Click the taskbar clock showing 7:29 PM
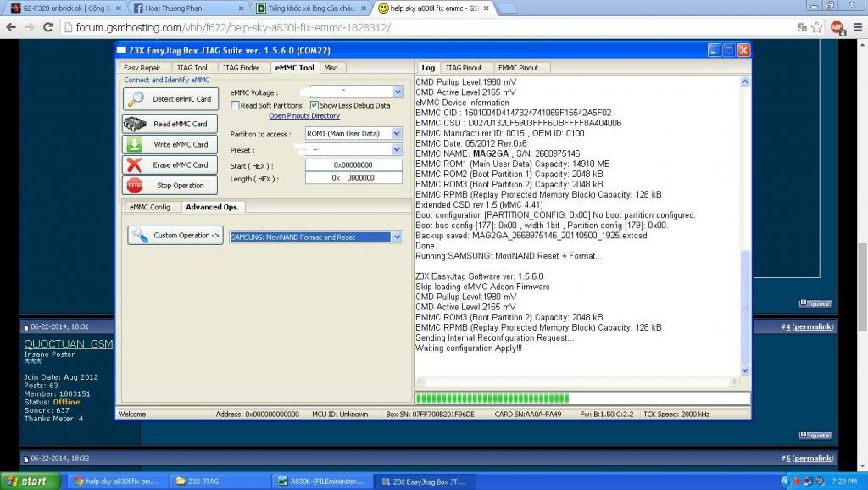Viewport: 868px width, 490px height. point(844,482)
